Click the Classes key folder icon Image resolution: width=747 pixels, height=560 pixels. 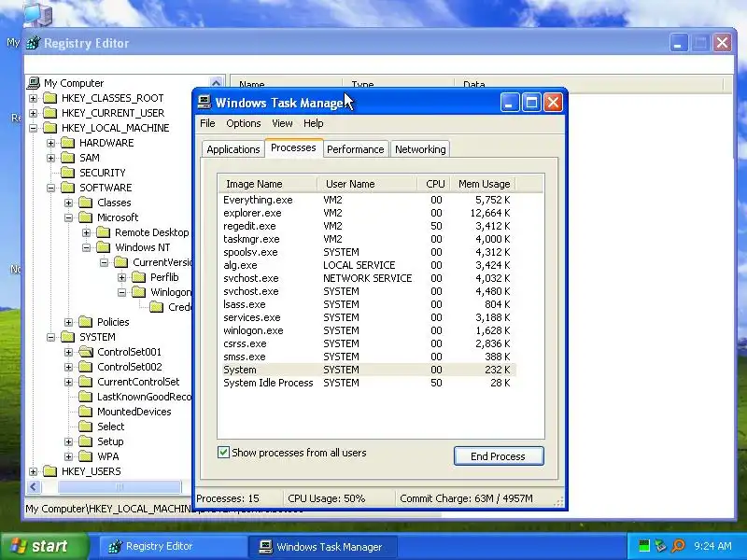point(85,203)
